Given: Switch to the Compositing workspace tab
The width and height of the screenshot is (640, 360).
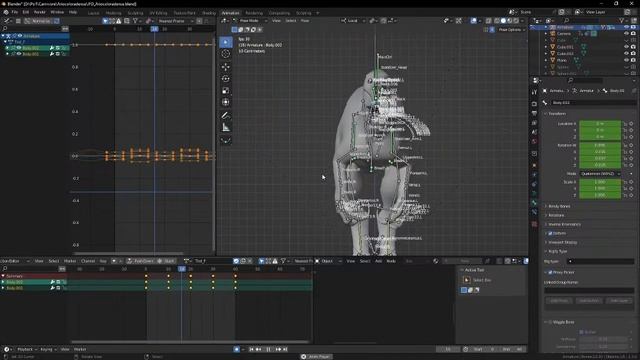Looking at the screenshot, I should tap(279, 13).
